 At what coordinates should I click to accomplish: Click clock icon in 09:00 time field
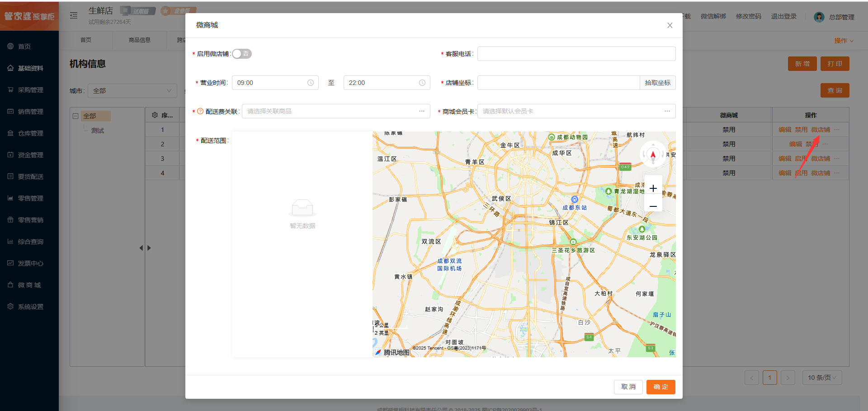click(311, 83)
